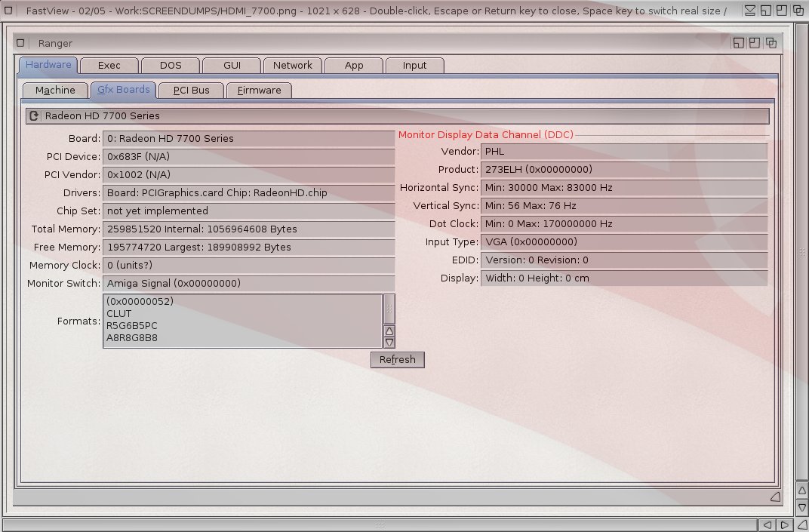Click the FastView window zoom gadget

[782, 11]
